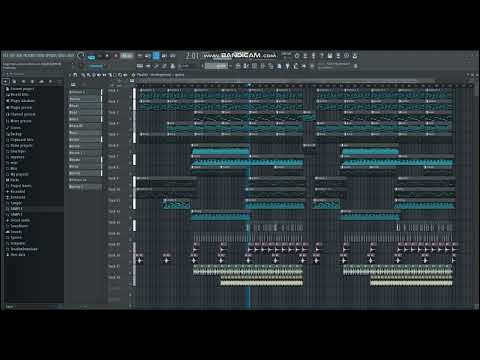
Task: Expand Plugin database folder
Action: pyautogui.click(x=20, y=101)
